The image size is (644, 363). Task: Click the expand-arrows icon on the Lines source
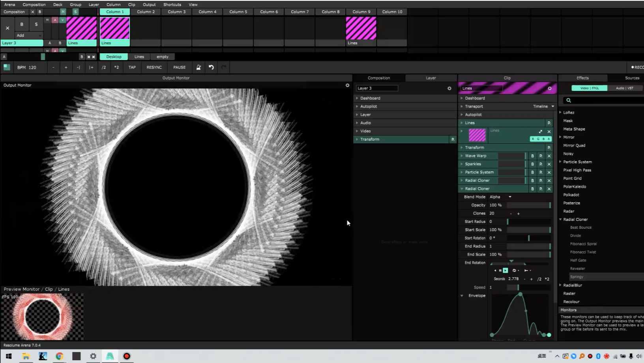(541, 132)
